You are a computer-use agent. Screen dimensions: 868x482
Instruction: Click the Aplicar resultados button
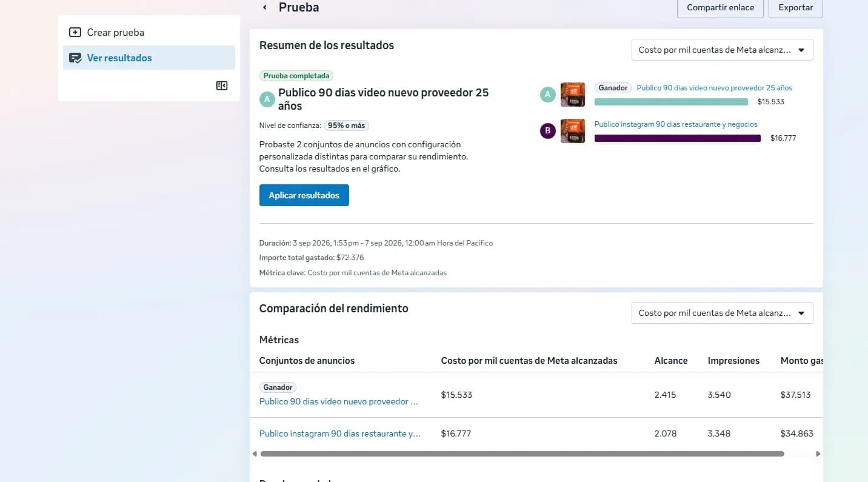click(x=304, y=195)
